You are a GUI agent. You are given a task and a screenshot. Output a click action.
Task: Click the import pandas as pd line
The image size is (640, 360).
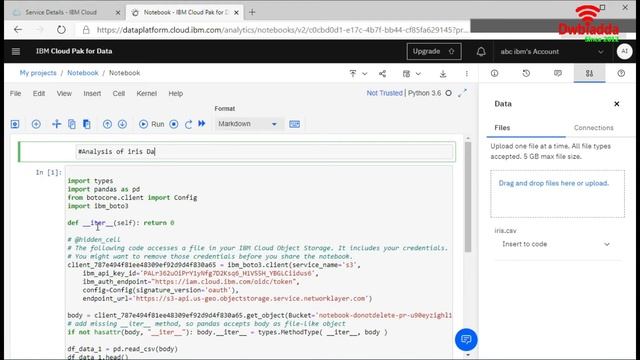[104, 189]
